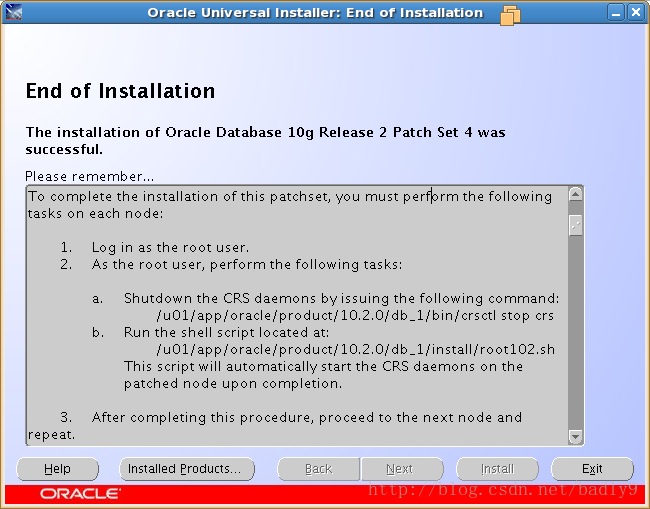650x509 pixels.
Task: Exit the Oracle Universal Installer
Action: pos(592,469)
